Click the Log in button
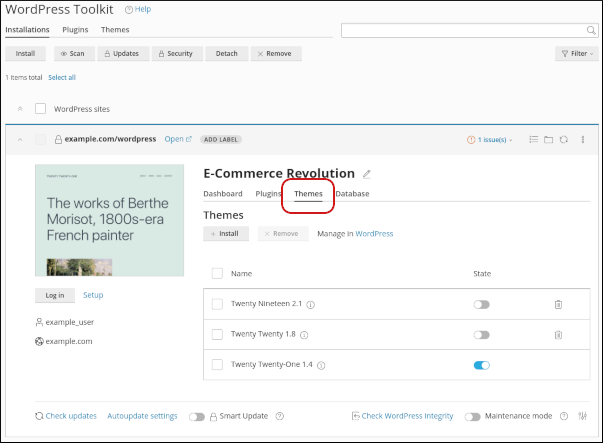 click(55, 295)
